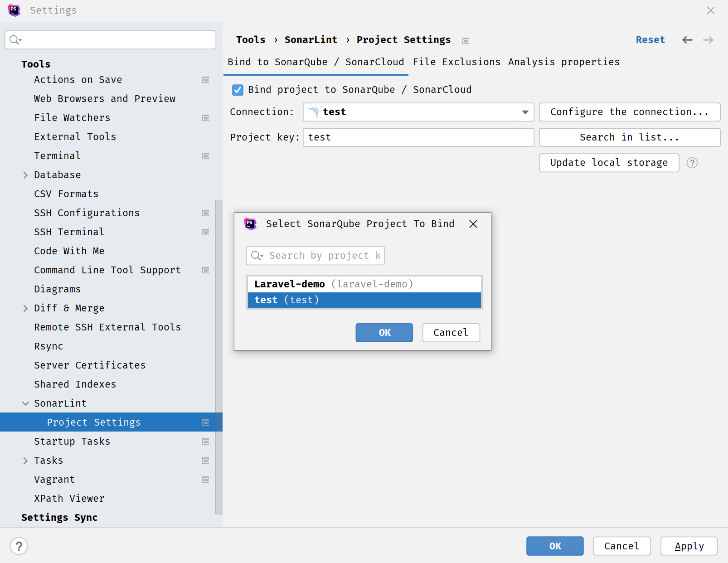Open the Analysis properties tab
The height and width of the screenshot is (563, 728).
(563, 62)
